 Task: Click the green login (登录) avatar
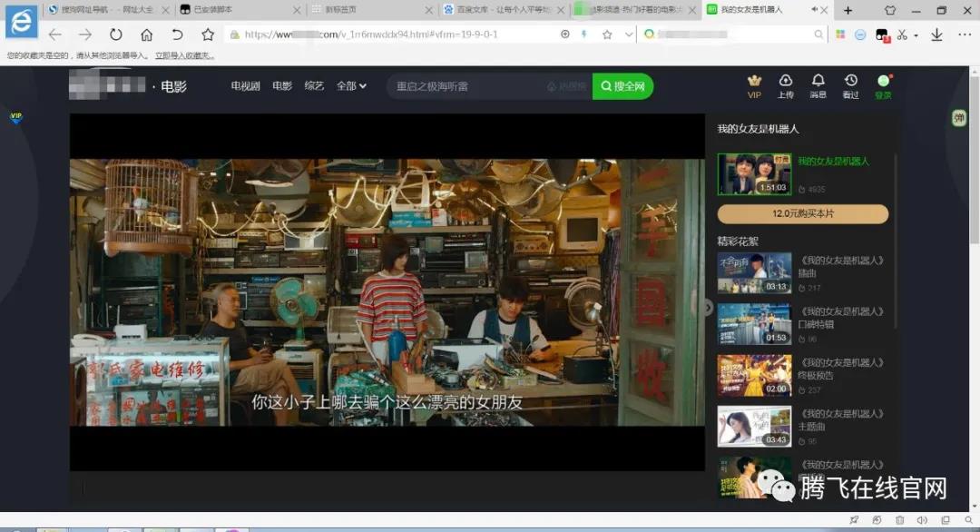click(x=883, y=82)
